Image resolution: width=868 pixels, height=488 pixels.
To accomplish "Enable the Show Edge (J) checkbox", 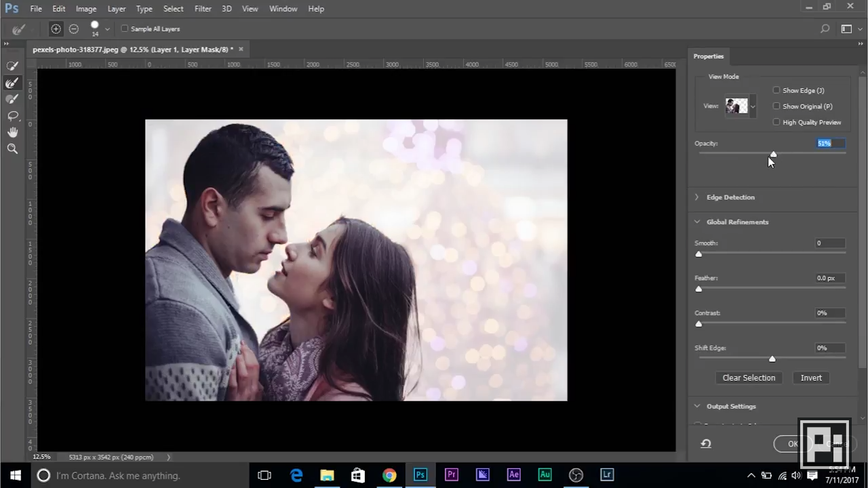I will point(776,90).
